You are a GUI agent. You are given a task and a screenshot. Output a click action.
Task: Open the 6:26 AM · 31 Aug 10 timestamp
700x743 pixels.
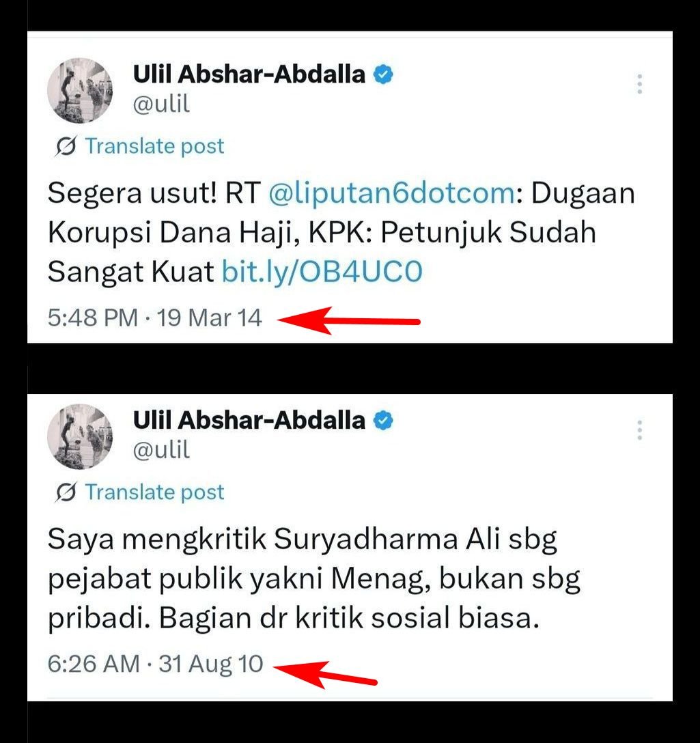click(x=155, y=664)
